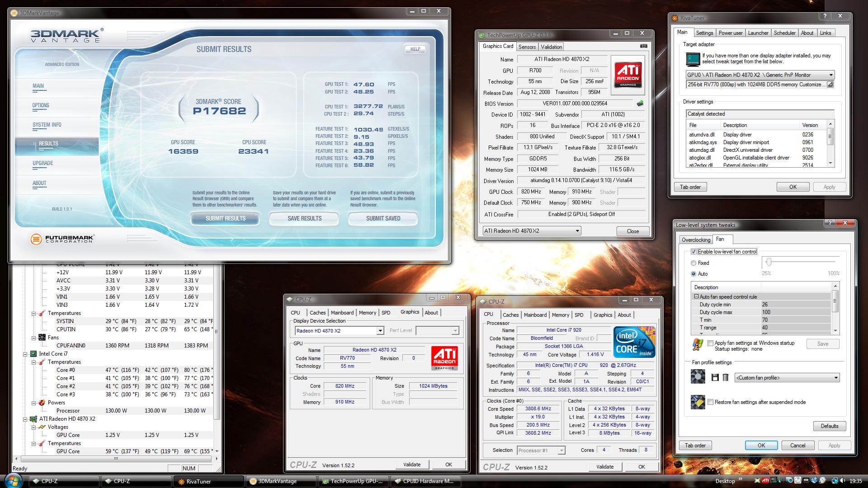Collapse ATI Radeon HD 4870 X2 tree node
868x488 pixels.
(x=25, y=419)
